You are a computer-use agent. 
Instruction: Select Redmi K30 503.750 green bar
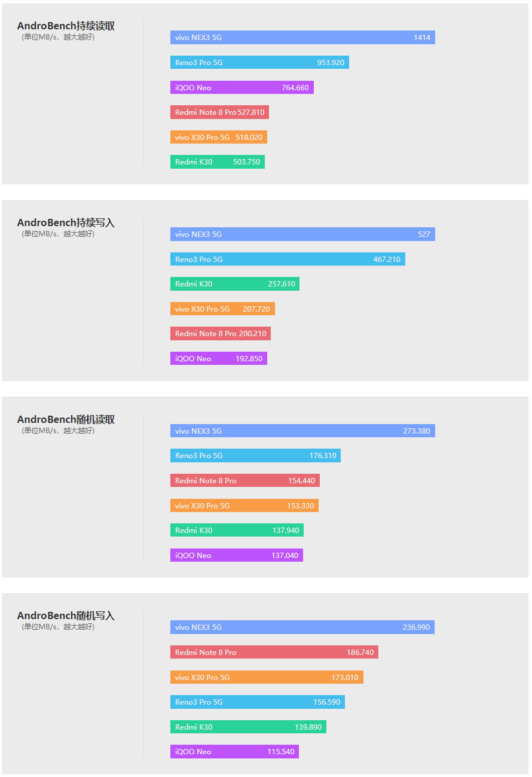(217, 162)
